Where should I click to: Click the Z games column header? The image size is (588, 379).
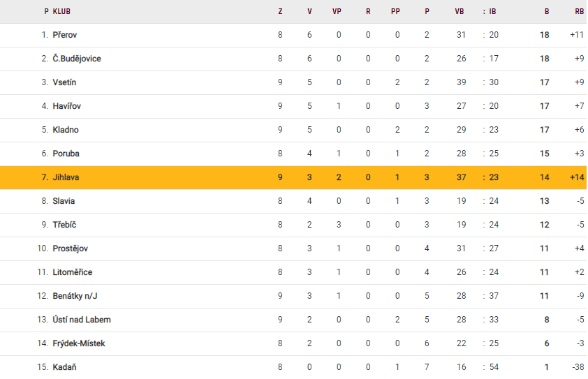tap(280, 11)
